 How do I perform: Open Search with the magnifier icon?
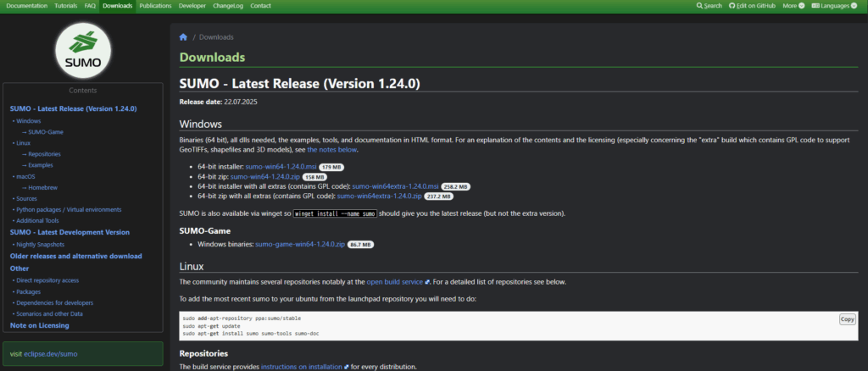tap(709, 6)
